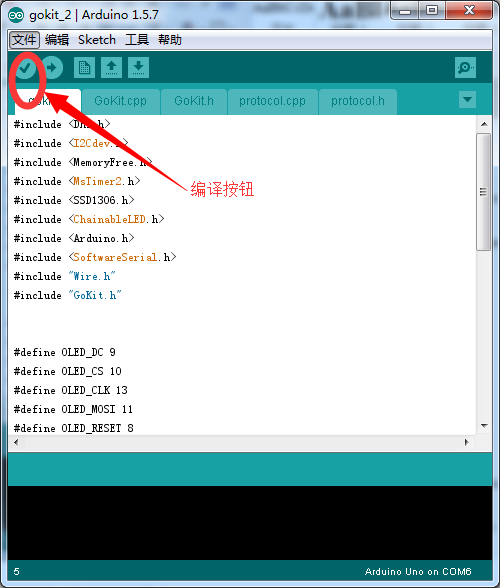The width and height of the screenshot is (500, 588).
Task: Maximize the Arduino window
Action: coord(432,10)
